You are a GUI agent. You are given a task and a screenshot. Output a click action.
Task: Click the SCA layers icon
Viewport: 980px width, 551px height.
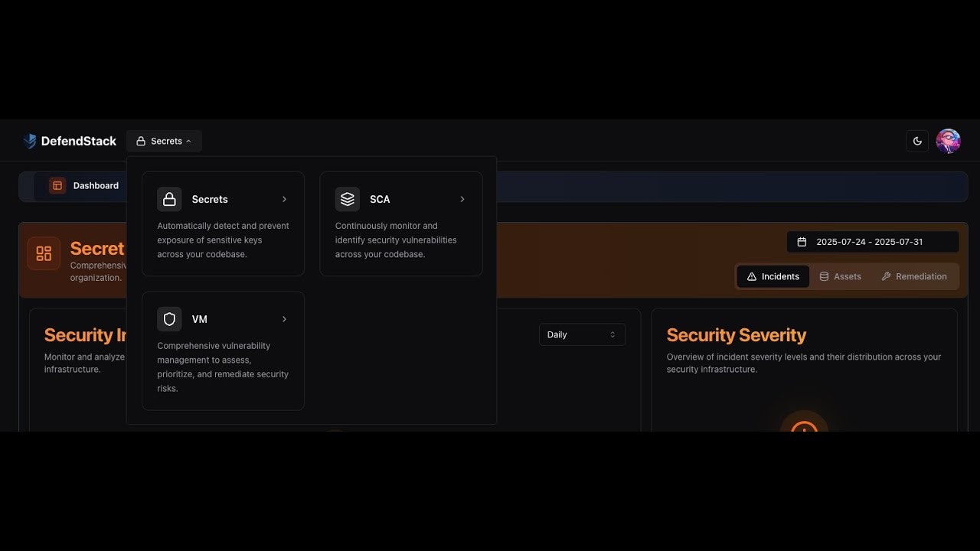point(347,199)
